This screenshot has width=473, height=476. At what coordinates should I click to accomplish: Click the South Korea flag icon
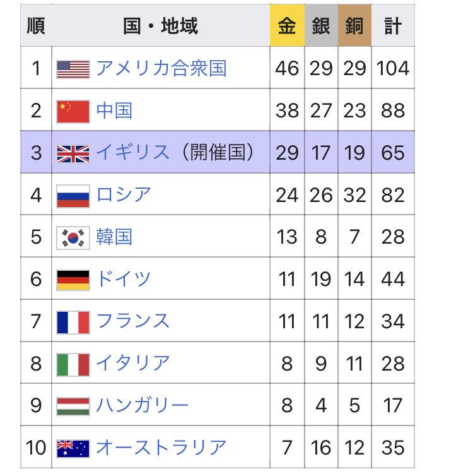(73, 237)
